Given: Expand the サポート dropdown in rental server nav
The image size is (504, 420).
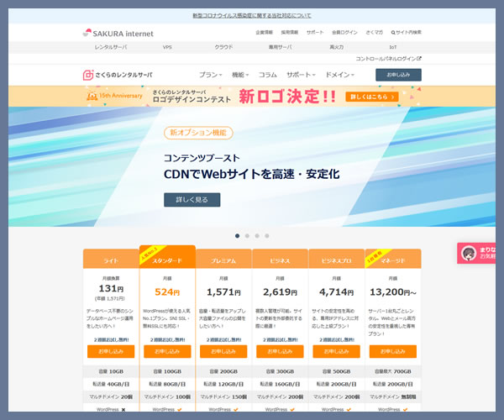Looking at the screenshot, I should (301, 75).
